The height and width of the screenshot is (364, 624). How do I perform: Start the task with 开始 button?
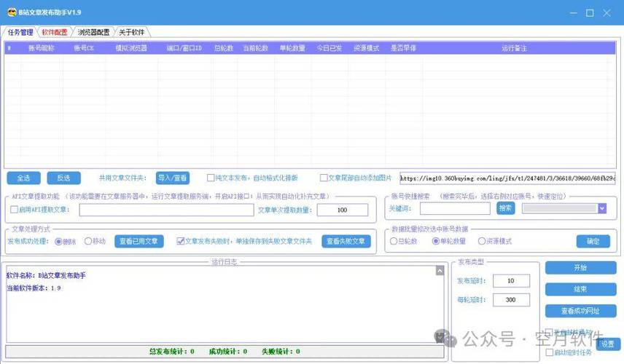[580, 268]
